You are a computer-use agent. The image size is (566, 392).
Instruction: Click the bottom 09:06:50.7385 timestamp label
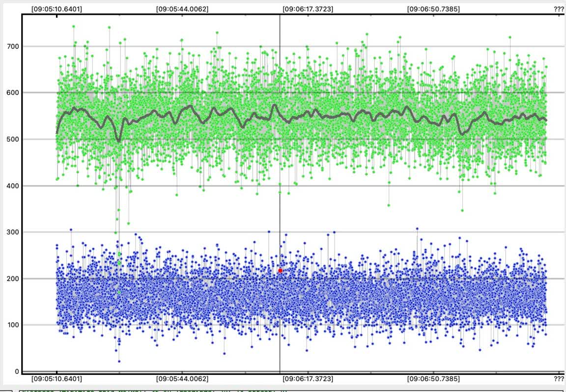[434, 379]
